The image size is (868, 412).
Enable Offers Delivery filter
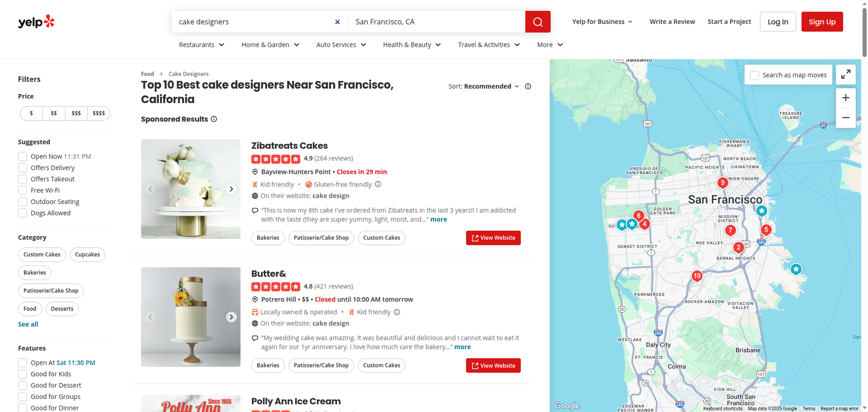pos(23,168)
